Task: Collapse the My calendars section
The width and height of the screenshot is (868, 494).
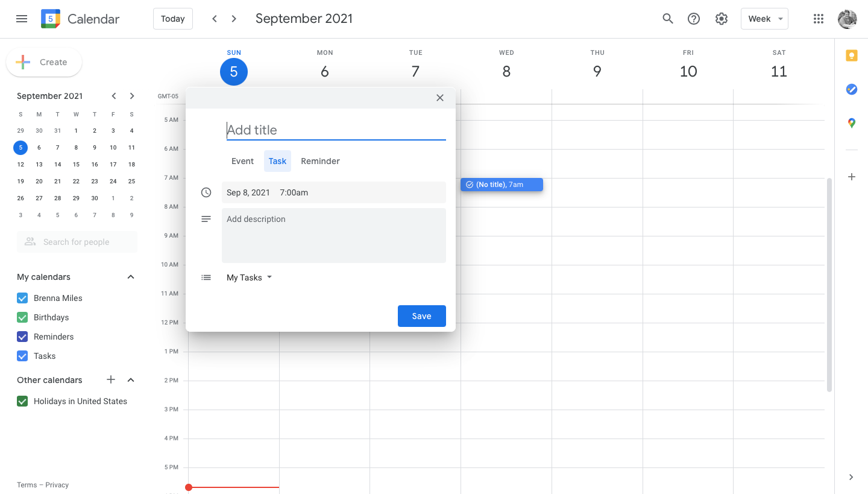Action: (130, 277)
